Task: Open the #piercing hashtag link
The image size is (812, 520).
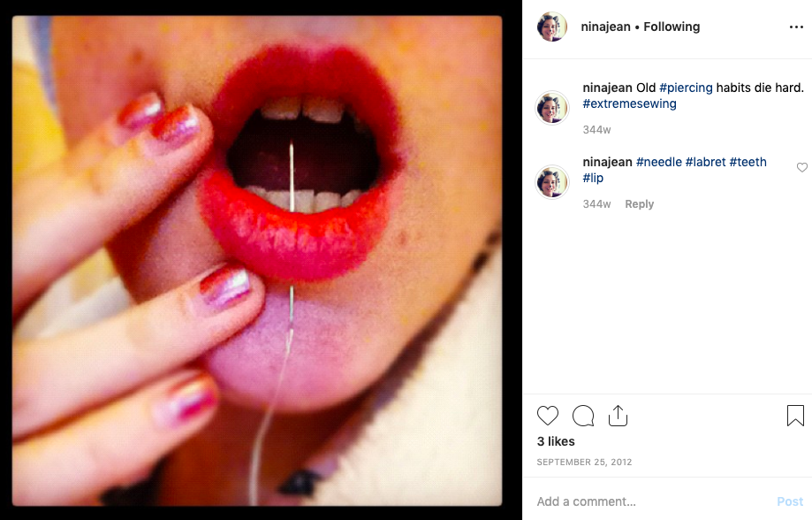Action: (686, 88)
